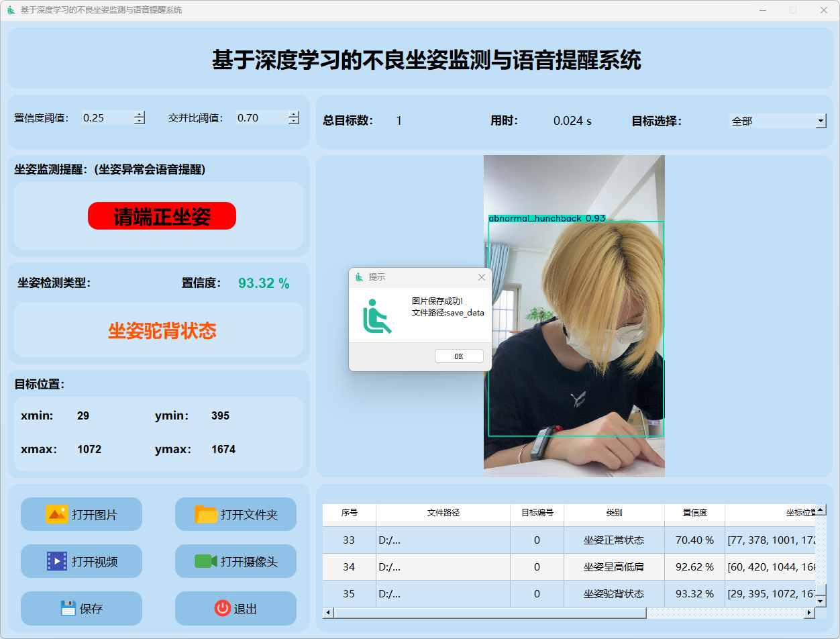Image resolution: width=840 pixels, height=639 pixels.
Task: Click the table's vertical scrollbar up arrow
Action: 821,510
